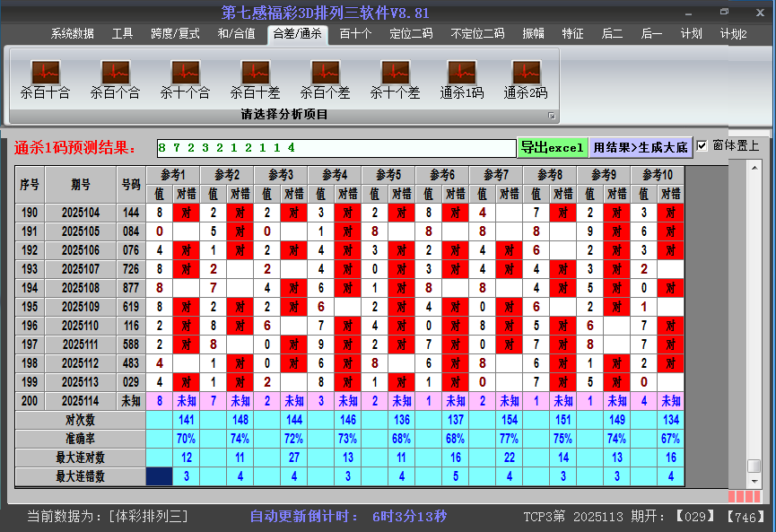Open the 工具 menu tab

(122, 34)
